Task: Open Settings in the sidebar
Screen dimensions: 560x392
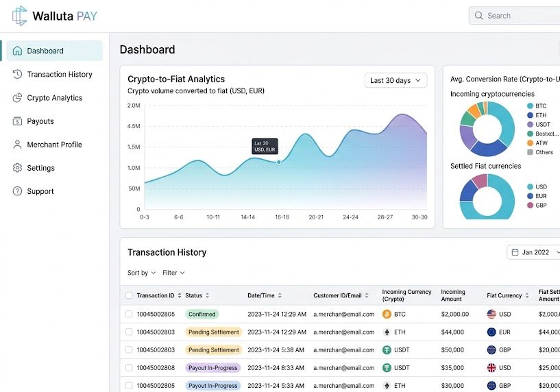Action: click(55, 168)
